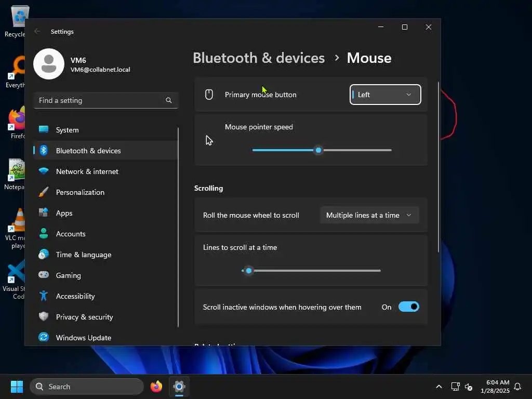Click the muted volume tray icon

pos(469,387)
